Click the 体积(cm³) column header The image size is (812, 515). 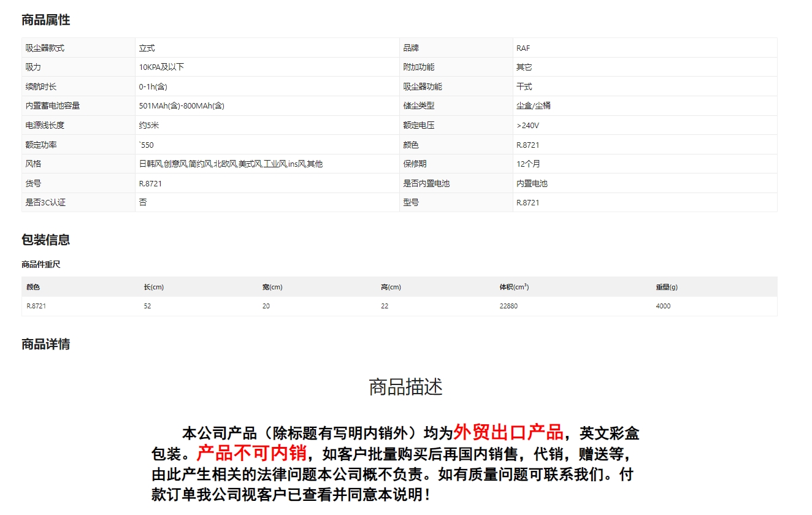514,287
